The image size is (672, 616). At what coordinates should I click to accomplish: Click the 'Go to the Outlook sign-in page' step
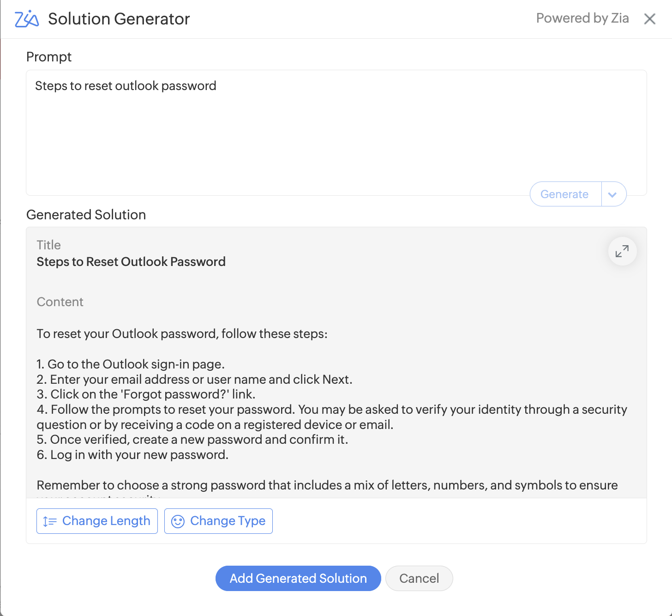click(x=131, y=364)
